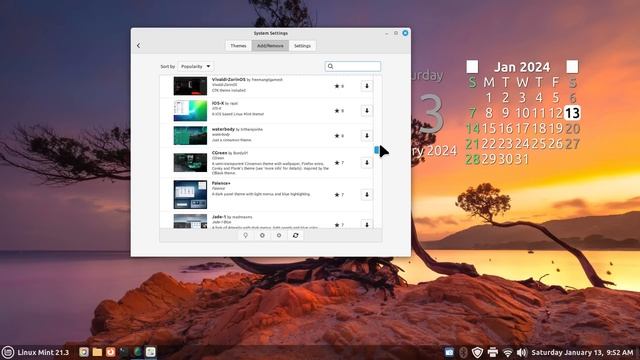Screen dimensions: 640x360
Task: Click the left square on Jan 2024 calendar
Action: (472, 67)
